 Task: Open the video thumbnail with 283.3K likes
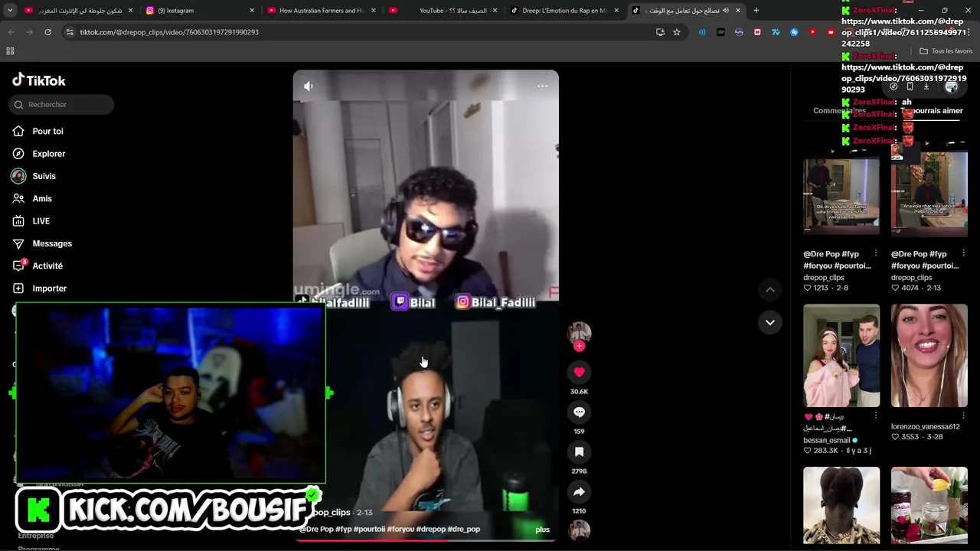841,356
